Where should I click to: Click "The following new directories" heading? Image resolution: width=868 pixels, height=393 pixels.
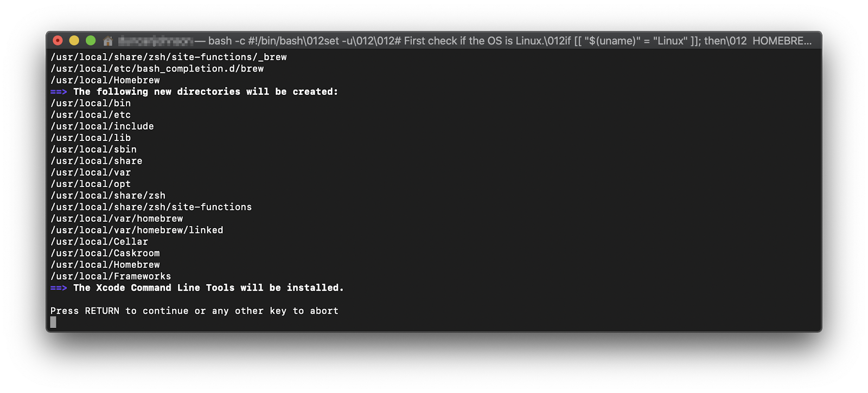[206, 92]
